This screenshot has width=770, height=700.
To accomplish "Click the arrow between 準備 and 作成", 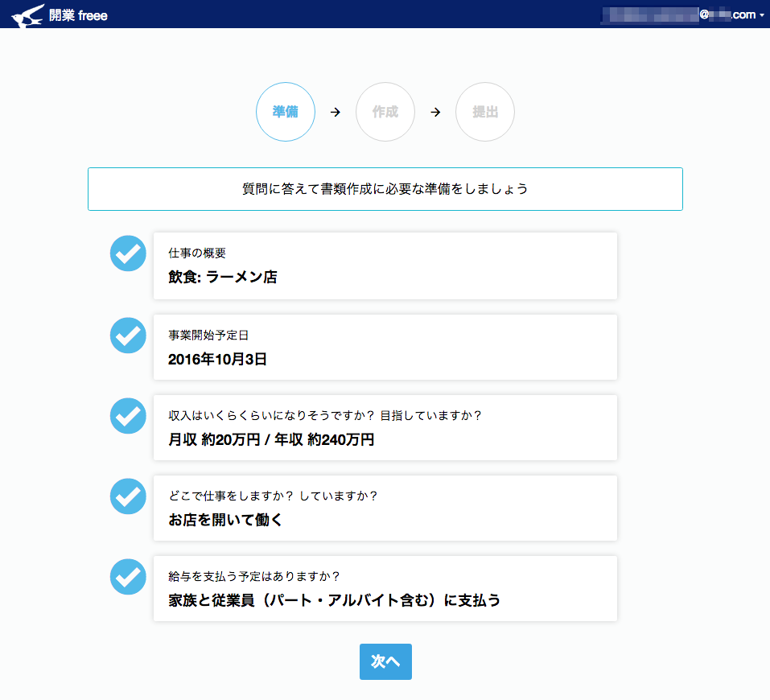I will tap(336, 112).
